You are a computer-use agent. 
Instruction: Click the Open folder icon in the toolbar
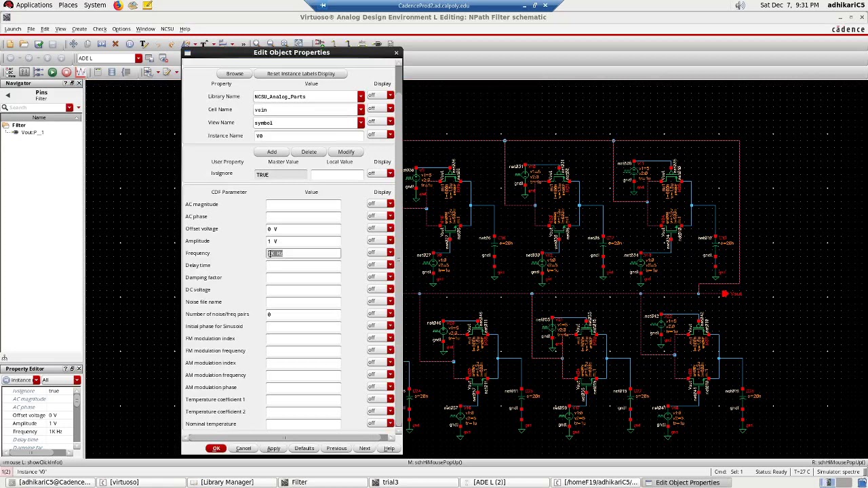[24, 44]
